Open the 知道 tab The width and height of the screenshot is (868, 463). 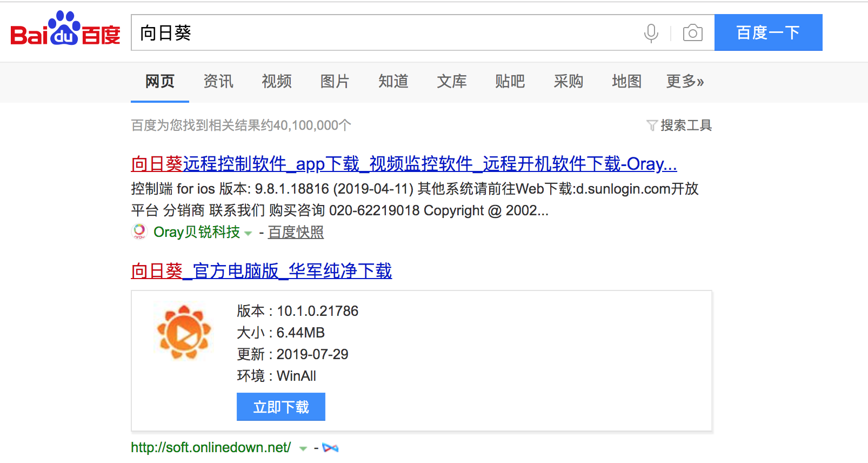pos(393,82)
